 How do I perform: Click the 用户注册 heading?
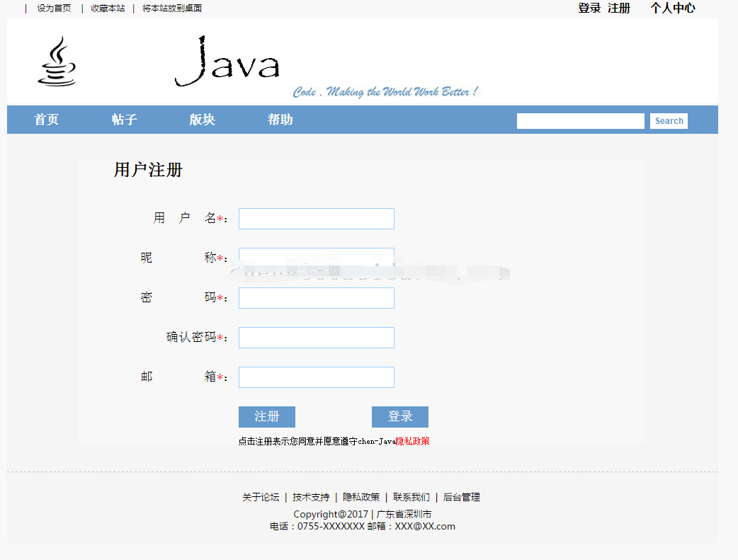(148, 170)
